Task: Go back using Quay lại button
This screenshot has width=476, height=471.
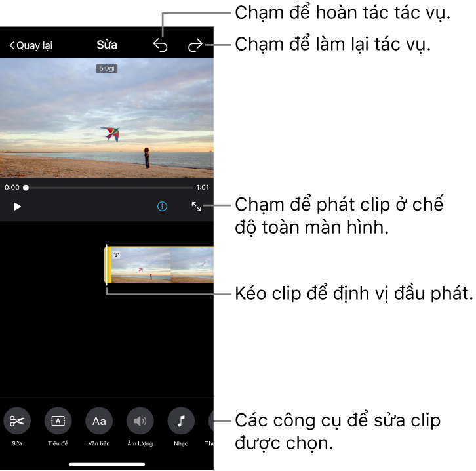Action: tap(31, 45)
